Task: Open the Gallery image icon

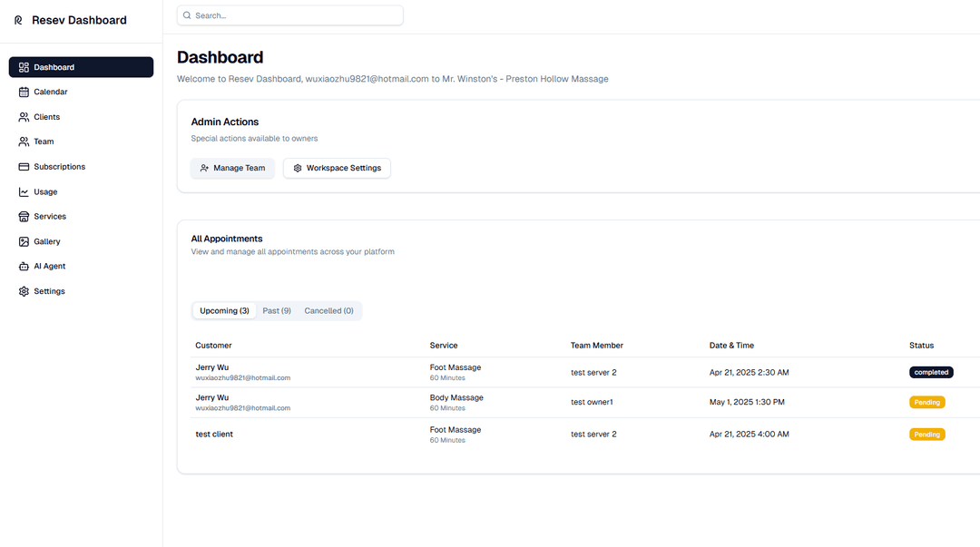Action: 24,241
